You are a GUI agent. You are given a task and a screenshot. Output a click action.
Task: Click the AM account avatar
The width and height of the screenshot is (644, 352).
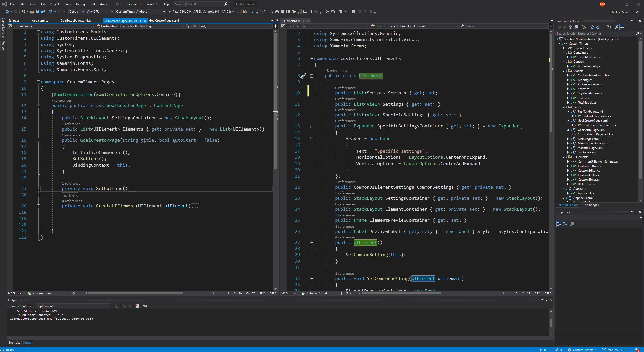tap(602, 4)
